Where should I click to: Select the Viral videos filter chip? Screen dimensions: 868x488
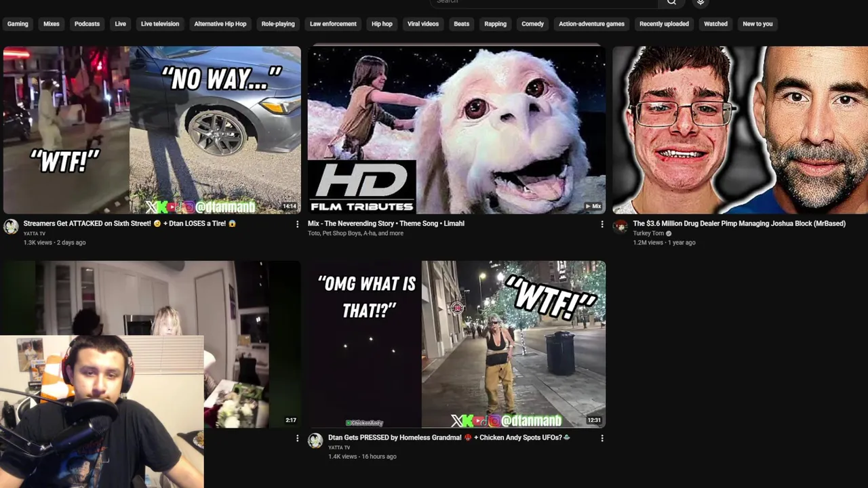[423, 24]
